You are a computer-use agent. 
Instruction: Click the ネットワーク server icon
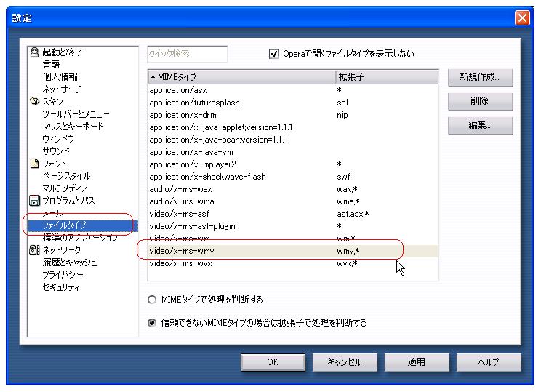click(34, 250)
